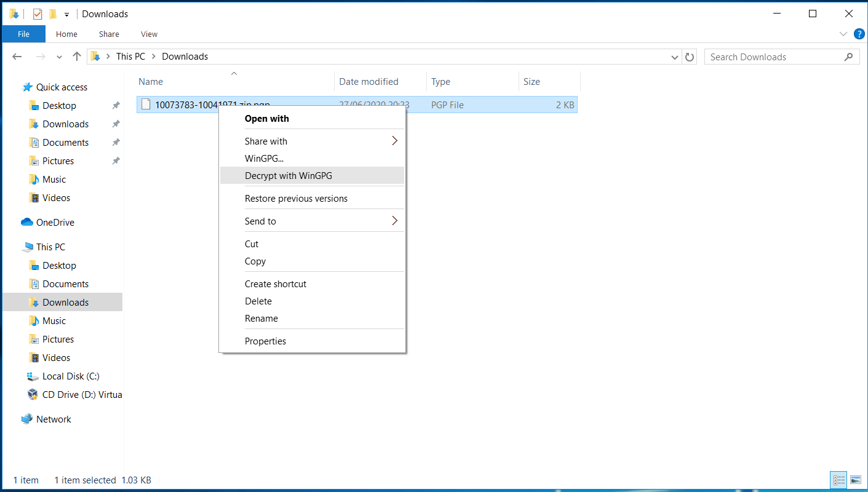Image resolution: width=868 pixels, height=492 pixels.
Task: Click the blue File tab
Action: point(23,34)
